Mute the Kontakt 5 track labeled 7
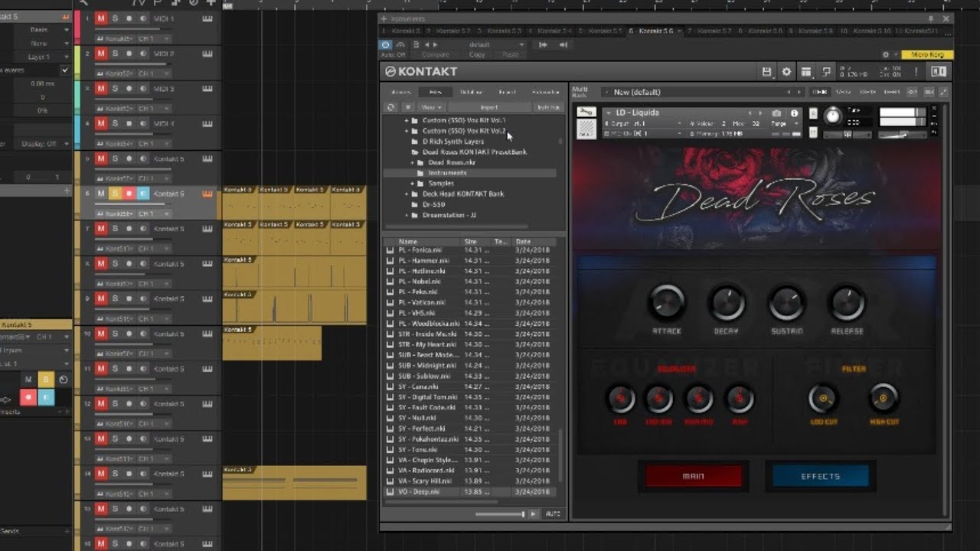The image size is (980, 551). coord(101,228)
